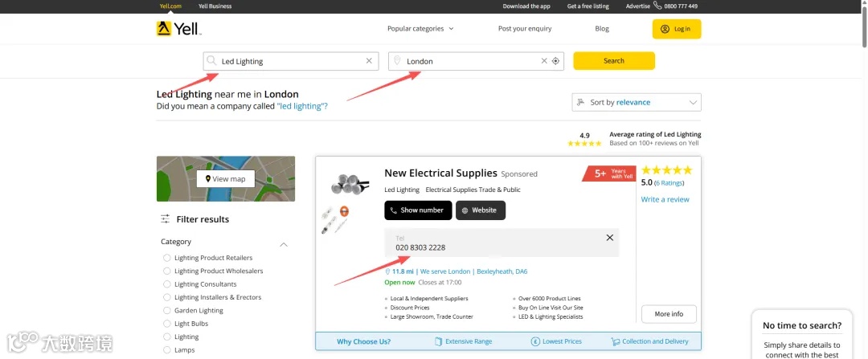Select the Lighting category radio
868x359 pixels.
167,337
